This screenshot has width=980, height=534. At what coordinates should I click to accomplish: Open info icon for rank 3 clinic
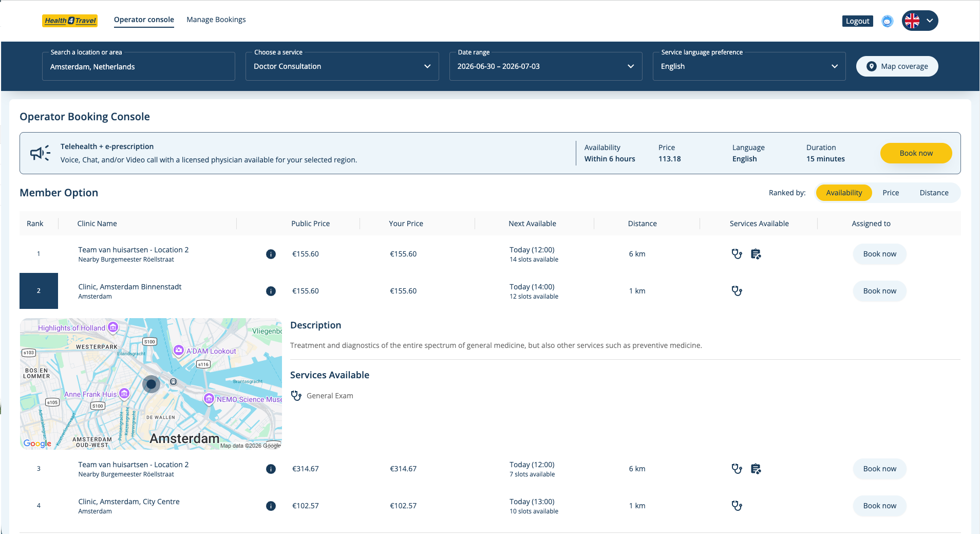click(271, 469)
